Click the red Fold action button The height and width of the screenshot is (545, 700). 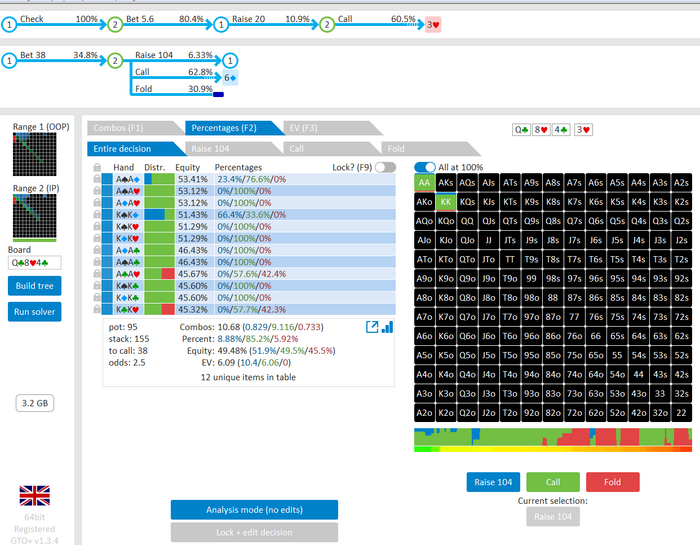click(612, 482)
